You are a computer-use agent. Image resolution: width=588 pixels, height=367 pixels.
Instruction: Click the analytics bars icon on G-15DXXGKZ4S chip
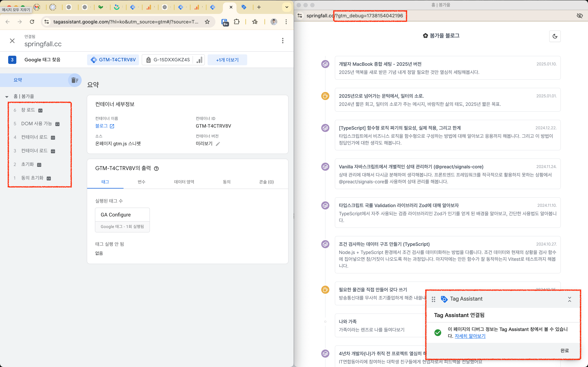pos(199,60)
